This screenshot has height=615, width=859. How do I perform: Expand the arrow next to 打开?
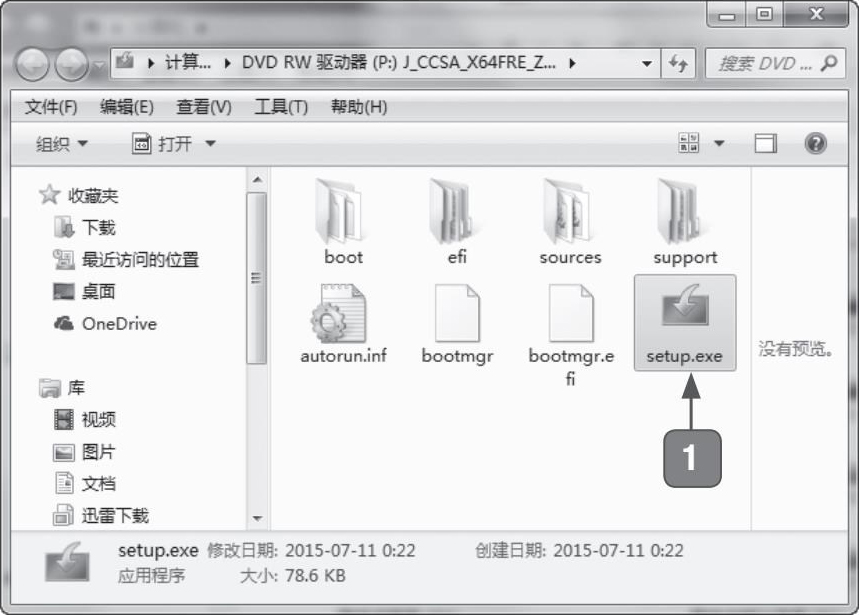coord(210,144)
